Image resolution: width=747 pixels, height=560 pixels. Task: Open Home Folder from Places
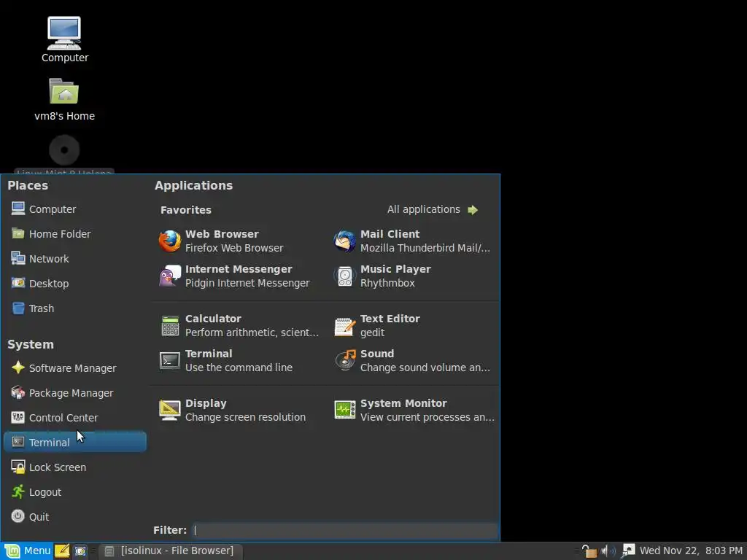(x=50, y=234)
